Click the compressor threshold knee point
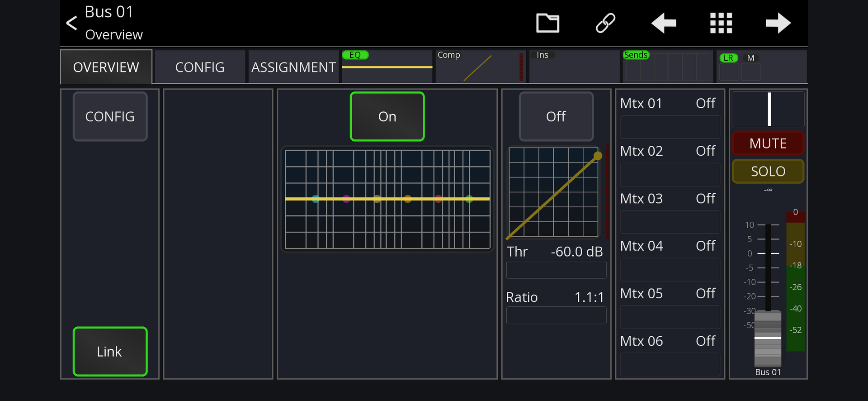 click(598, 156)
